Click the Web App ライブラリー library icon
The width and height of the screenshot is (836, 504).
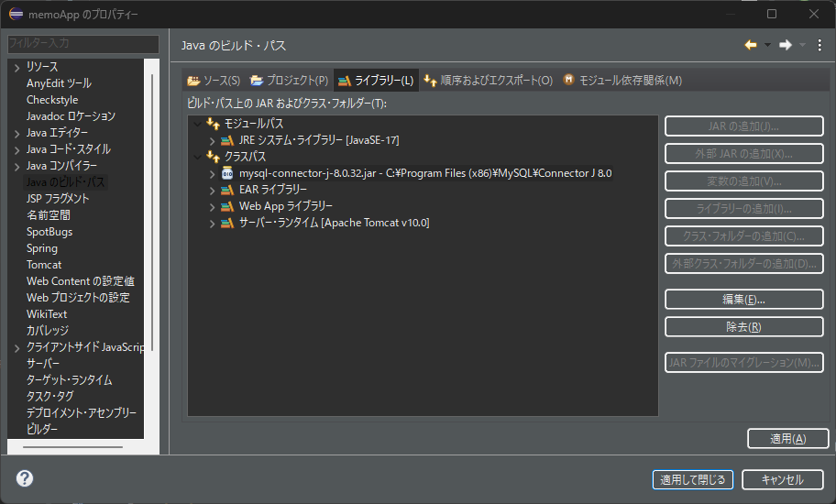[227, 206]
